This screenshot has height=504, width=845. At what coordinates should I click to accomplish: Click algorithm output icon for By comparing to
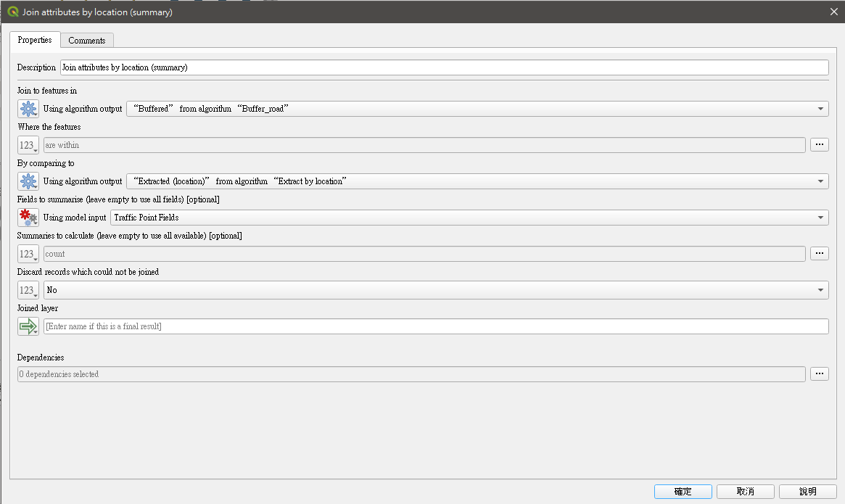click(x=28, y=181)
